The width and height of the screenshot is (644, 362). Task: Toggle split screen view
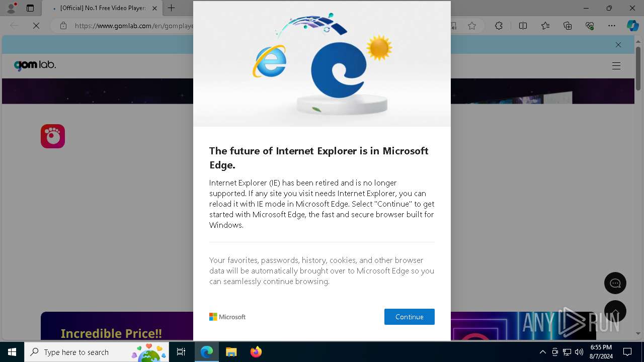[x=523, y=26]
